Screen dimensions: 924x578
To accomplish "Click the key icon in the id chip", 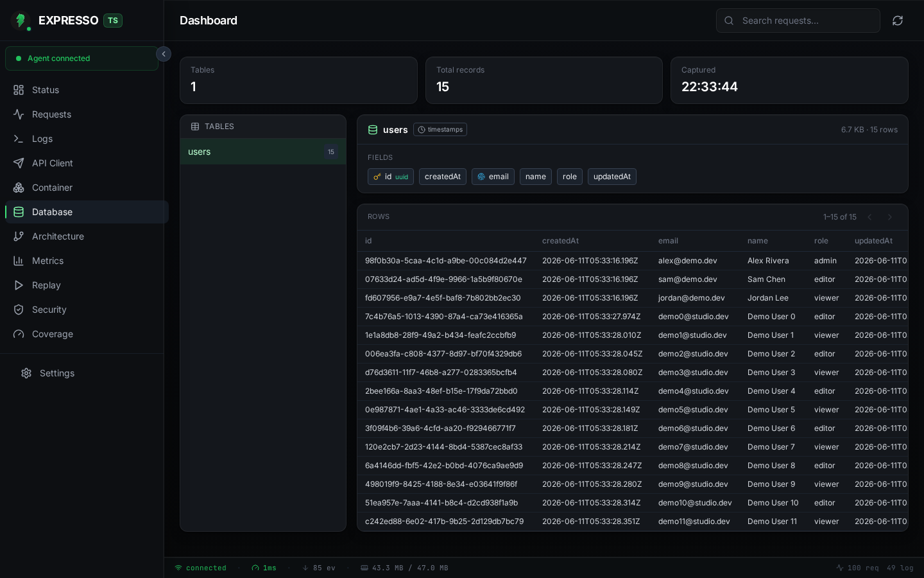I will pos(377,177).
